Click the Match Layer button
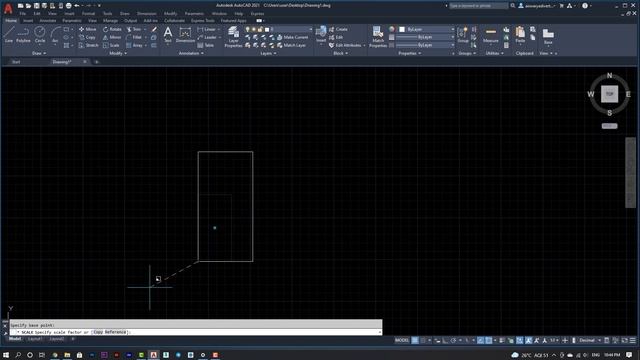Viewport: 640px width, 360px height. 291,45
